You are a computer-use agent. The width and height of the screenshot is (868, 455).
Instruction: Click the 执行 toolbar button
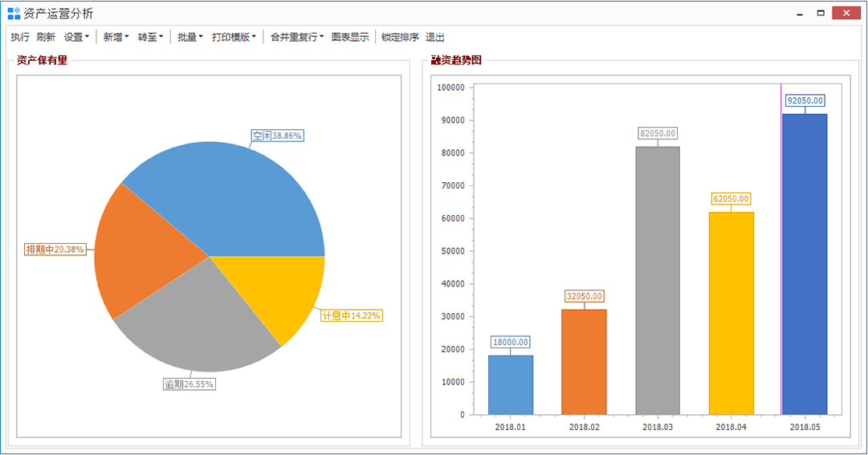tap(20, 37)
